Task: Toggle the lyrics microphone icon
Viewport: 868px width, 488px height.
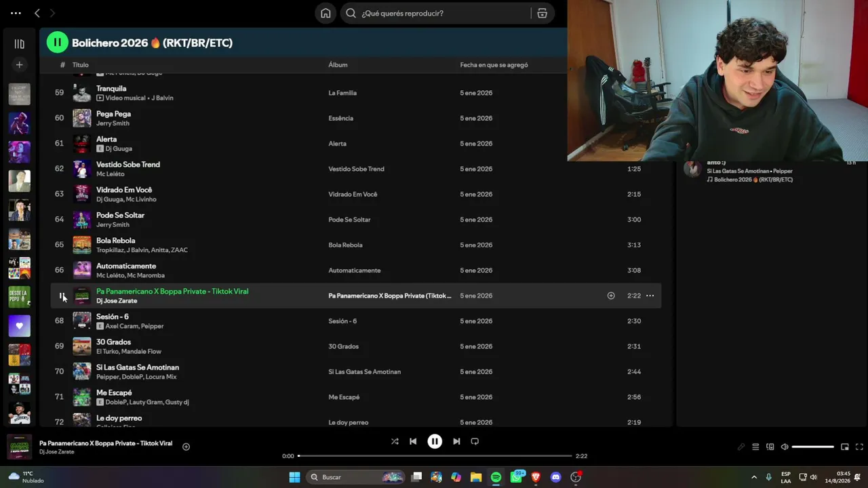Action: click(741, 447)
